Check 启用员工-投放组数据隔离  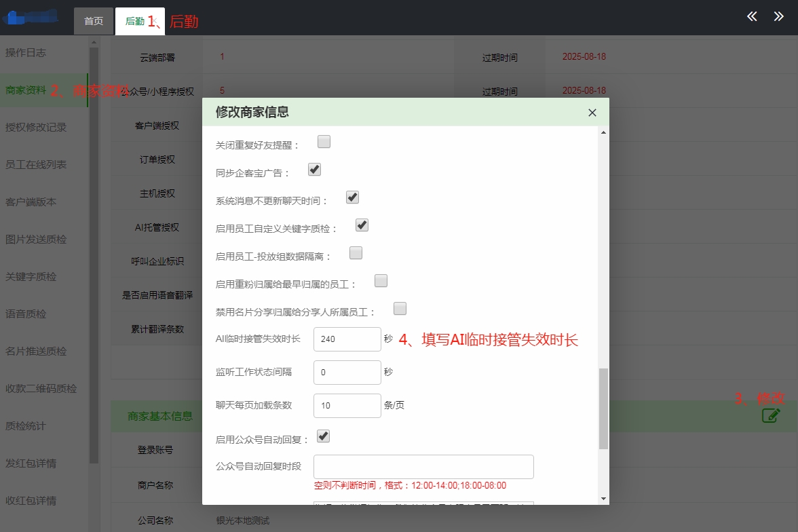(x=356, y=252)
